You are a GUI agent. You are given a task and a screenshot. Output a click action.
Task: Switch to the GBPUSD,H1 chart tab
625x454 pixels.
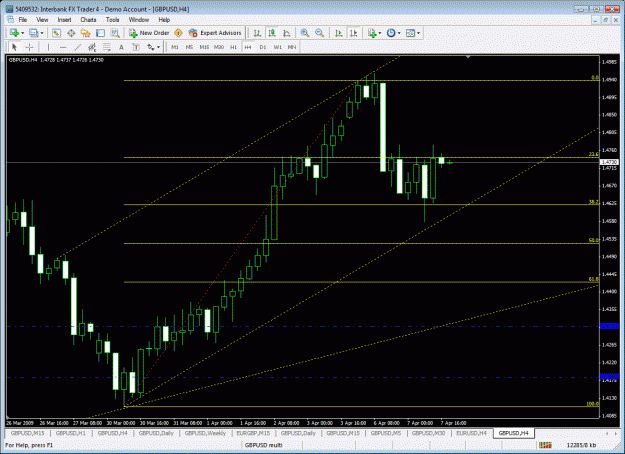[71, 433]
